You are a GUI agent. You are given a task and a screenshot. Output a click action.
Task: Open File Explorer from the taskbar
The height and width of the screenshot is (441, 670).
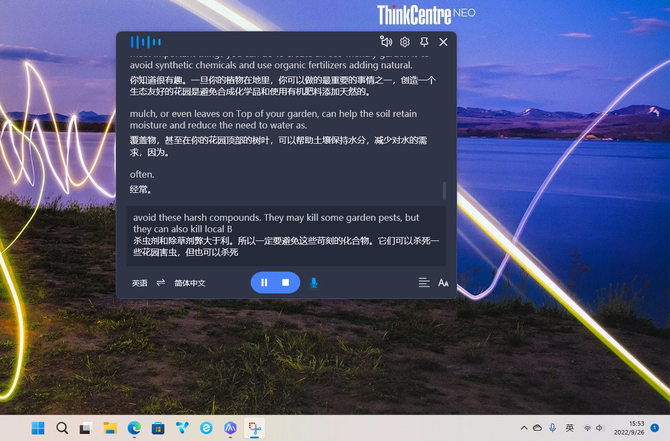(x=110, y=428)
